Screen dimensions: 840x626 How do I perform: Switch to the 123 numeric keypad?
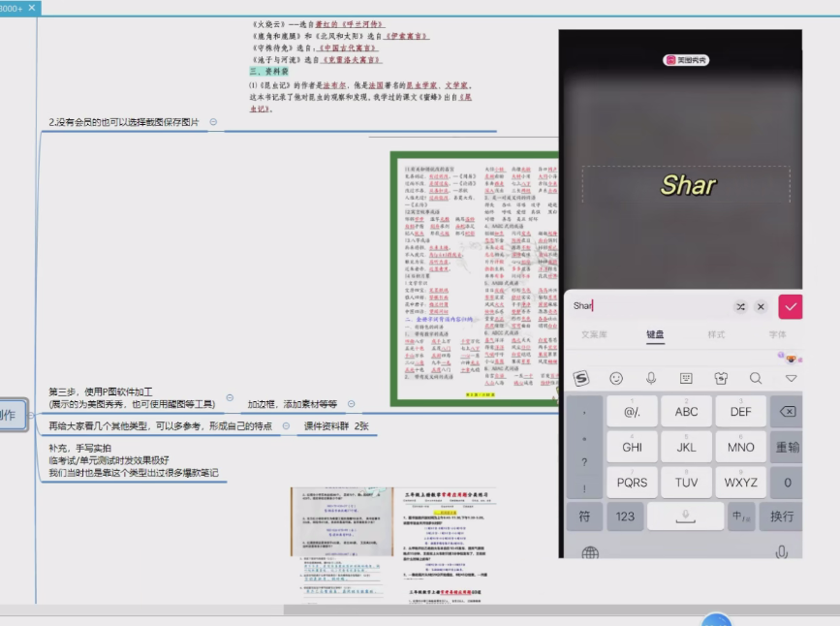(x=625, y=516)
